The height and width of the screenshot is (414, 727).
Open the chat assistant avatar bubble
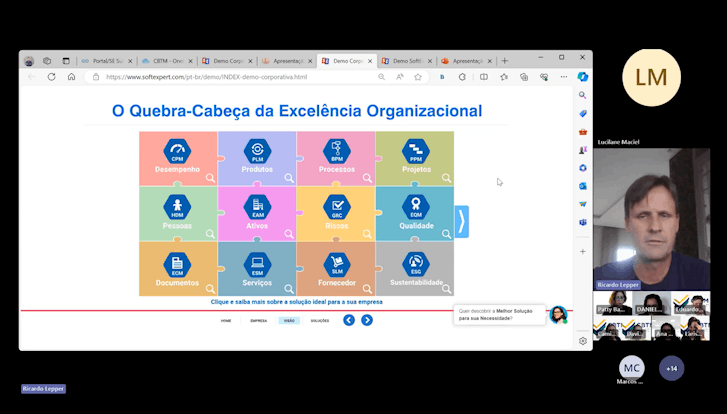coord(558,314)
